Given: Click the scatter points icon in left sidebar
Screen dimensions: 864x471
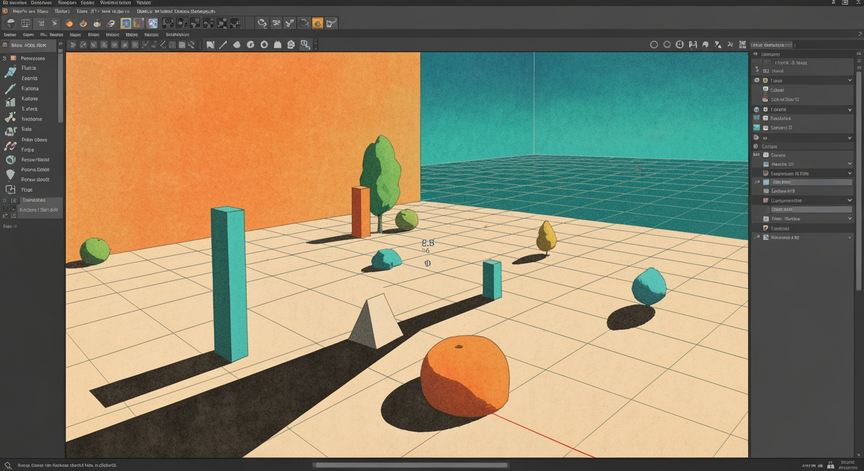Looking at the screenshot, I should [10, 117].
